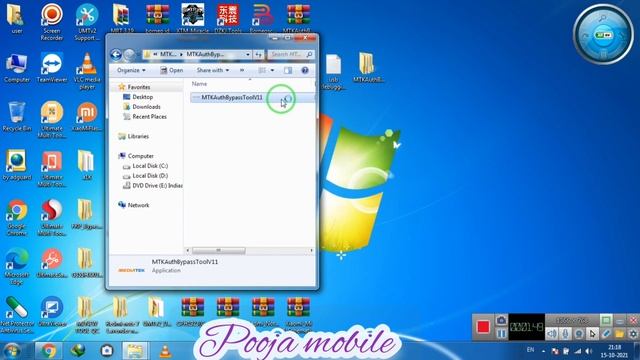Screen dimensions: 640x360
Task: Open the recorder output folder
Action: (x=619, y=334)
